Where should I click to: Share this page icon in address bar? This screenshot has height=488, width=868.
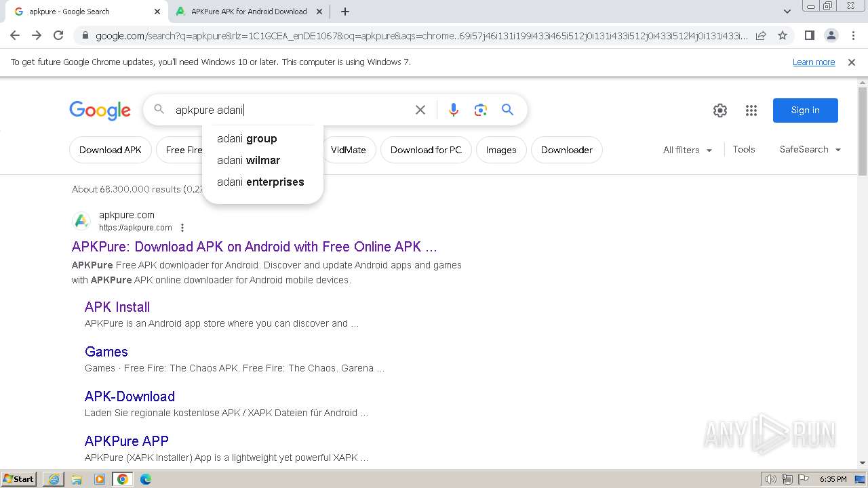coord(761,35)
